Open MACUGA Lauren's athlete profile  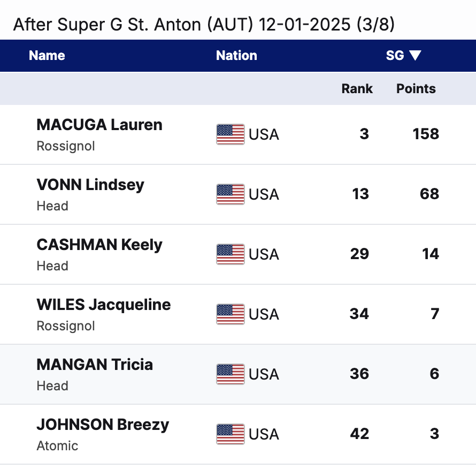click(x=99, y=125)
